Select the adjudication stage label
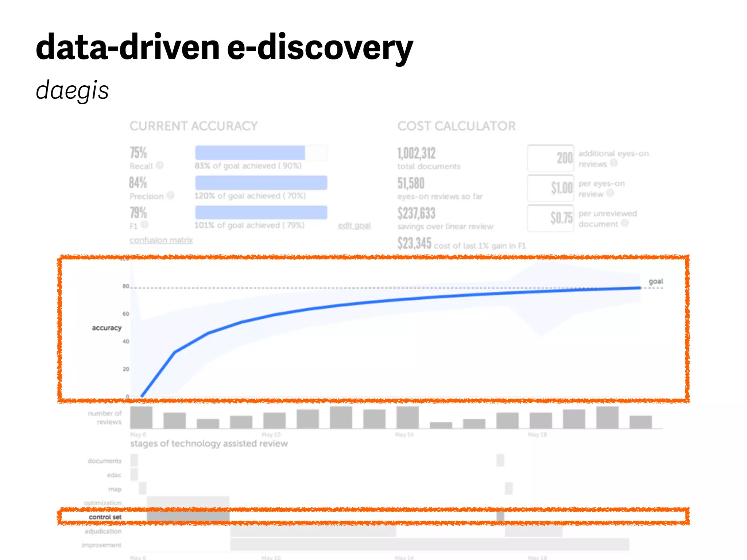The image size is (747, 560). [x=103, y=531]
